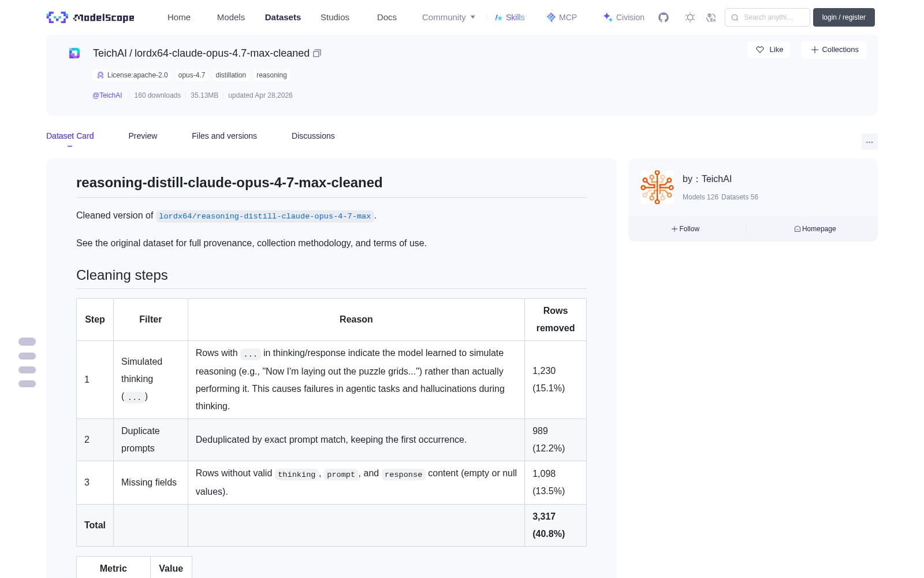The height and width of the screenshot is (578, 924).
Task: Open the lordx64 original dataset link
Action: click(265, 216)
